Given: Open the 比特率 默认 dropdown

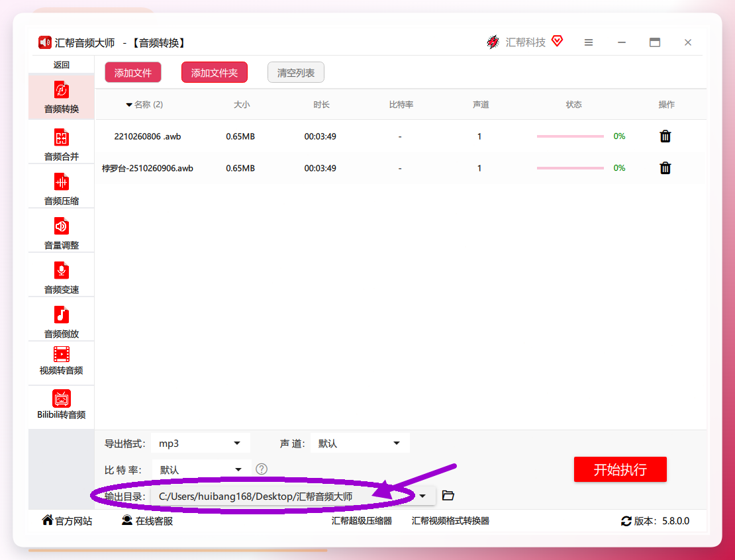Looking at the screenshot, I should pos(201,469).
